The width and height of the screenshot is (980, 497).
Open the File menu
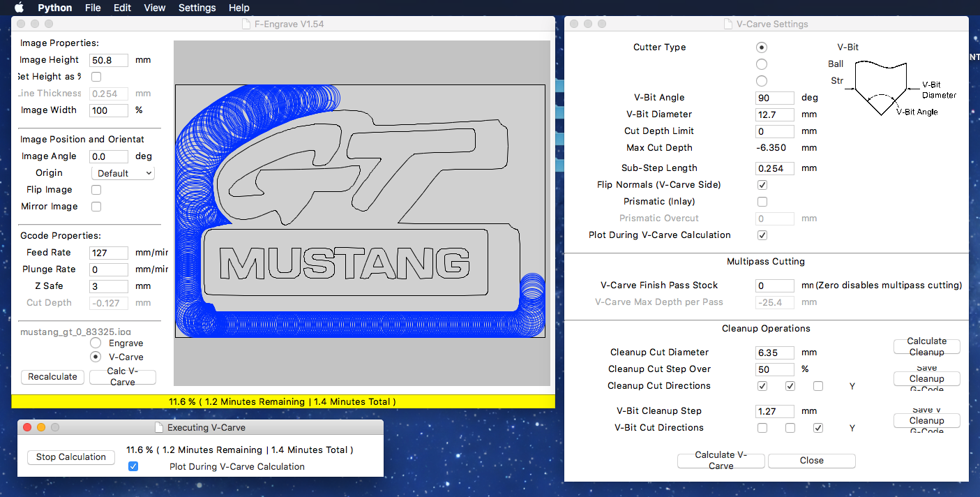click(x=93, y=8)
